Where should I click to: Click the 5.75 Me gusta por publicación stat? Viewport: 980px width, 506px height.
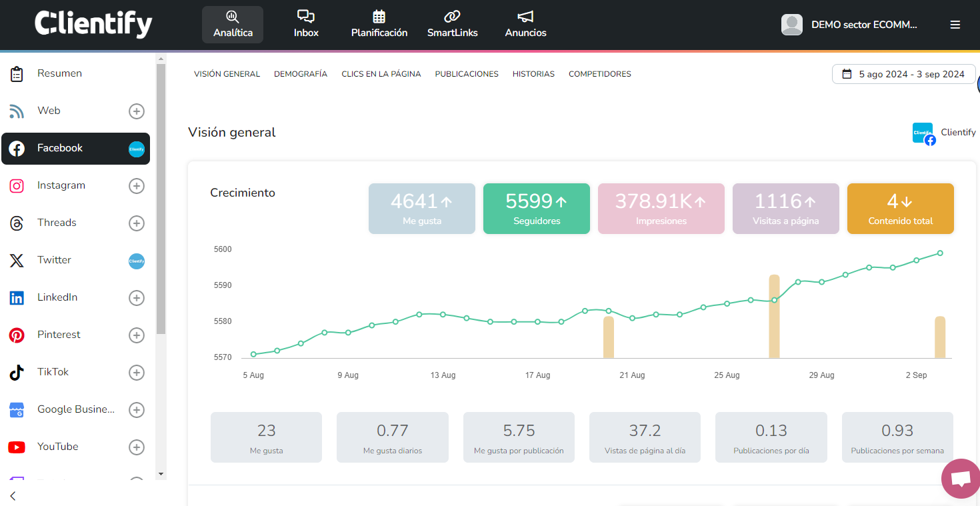pos(519,437)
